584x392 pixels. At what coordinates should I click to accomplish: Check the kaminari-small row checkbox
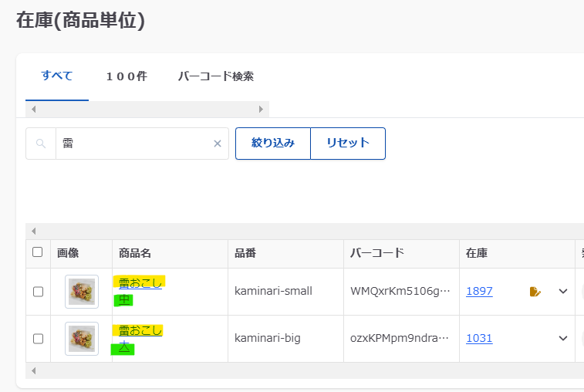point(38,292)
